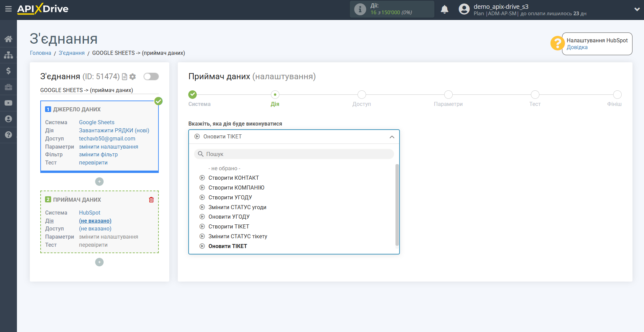Viewport: 644px width, 332px height.
Task: Click змінити фільтр link
Action: click(98, 155)
